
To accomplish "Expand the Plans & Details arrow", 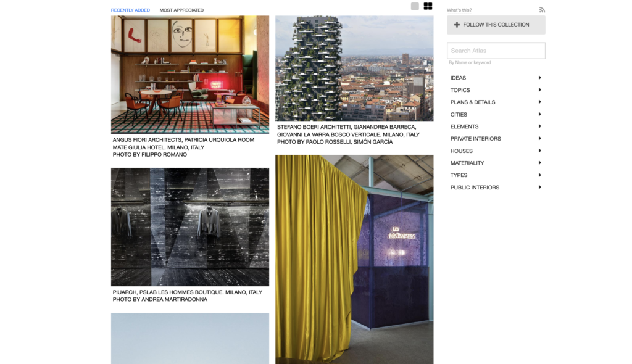I will pyautogui.click(x=539, y=102).
